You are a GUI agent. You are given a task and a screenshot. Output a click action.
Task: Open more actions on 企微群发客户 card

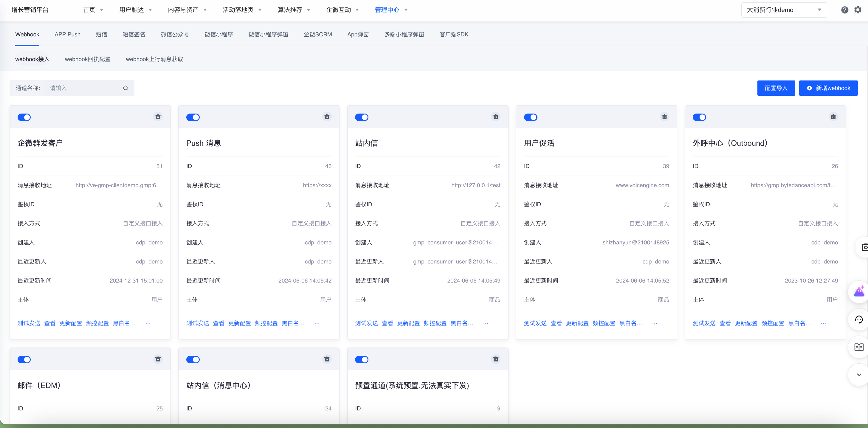coord(148,323)
